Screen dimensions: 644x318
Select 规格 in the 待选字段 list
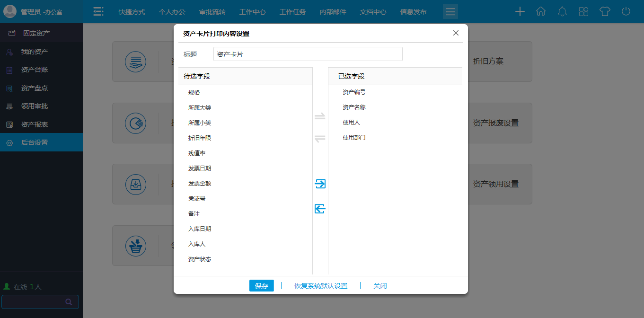click(x=194, y=92)
